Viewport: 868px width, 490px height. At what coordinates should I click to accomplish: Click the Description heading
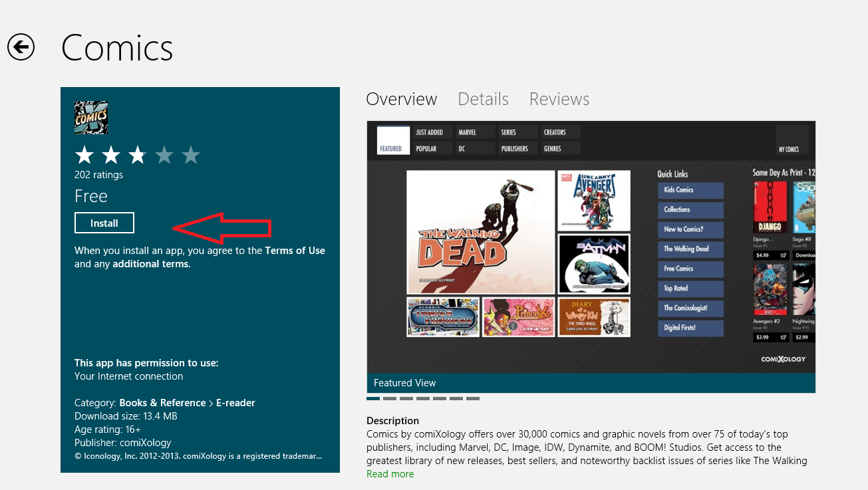(392, 421)
